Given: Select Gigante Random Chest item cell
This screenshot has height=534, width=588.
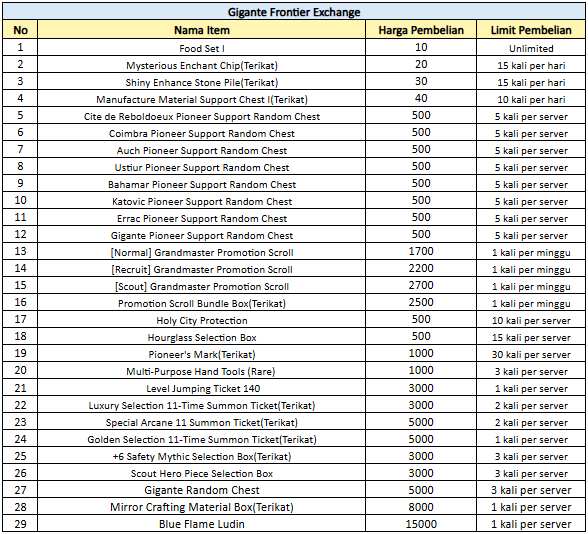Looking at the screenshot, I should [201, 490].
